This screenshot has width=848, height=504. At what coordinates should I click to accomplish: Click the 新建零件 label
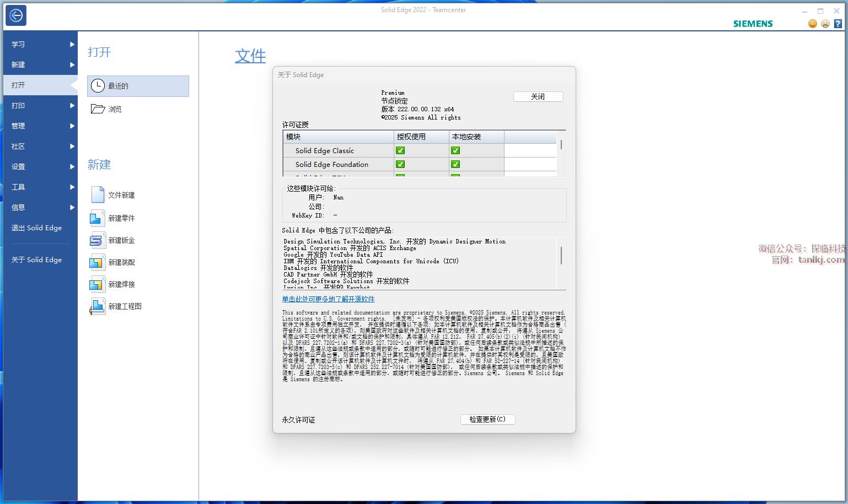[x=121, y=218]
